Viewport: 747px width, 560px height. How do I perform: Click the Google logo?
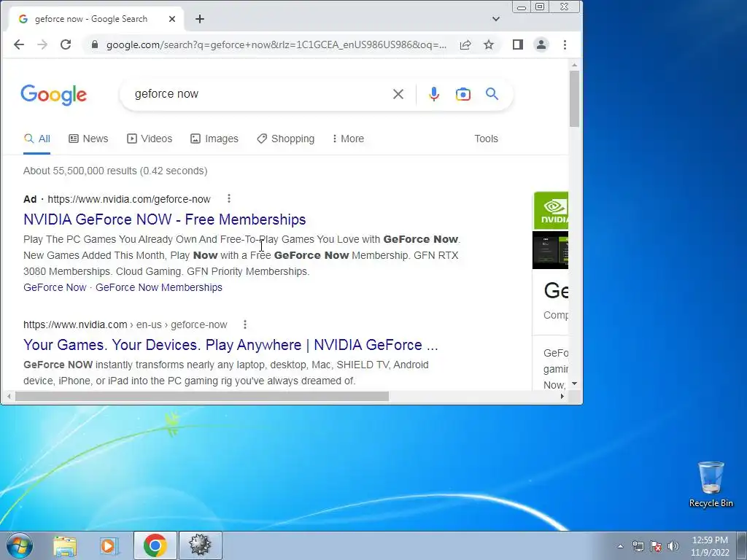pyautogui.click(x=53, y=94)
